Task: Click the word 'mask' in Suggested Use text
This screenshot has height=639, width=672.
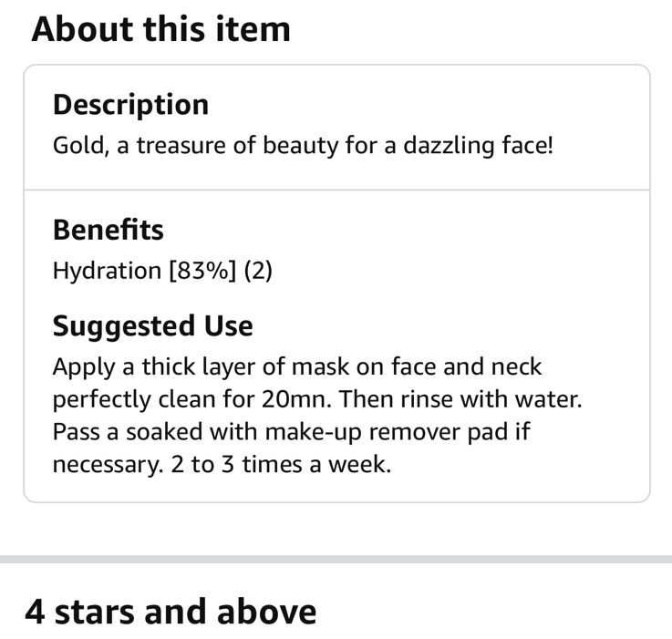Action: (x=321, y=366)
